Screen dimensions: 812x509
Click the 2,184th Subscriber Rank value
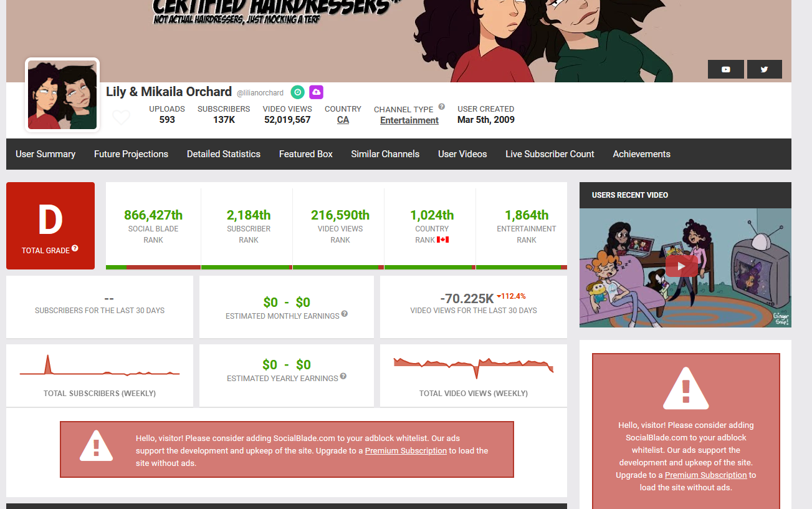coord(249,215)
